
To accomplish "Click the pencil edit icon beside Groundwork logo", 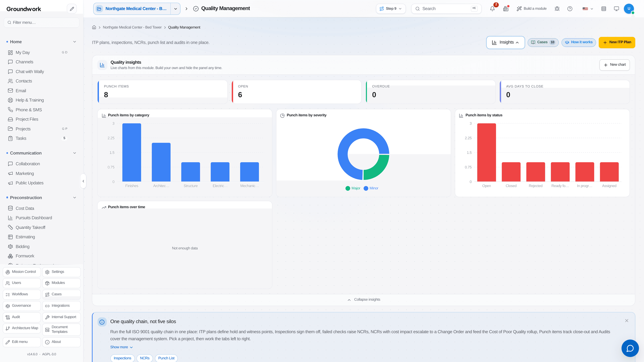I will click(x=72, y=9).
